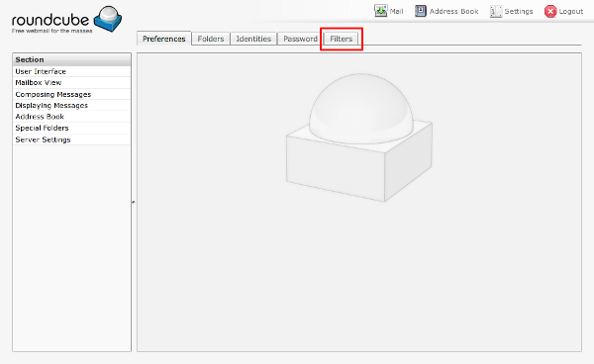Click the Section column header
The image size is (594, 364).
[71, 59]
